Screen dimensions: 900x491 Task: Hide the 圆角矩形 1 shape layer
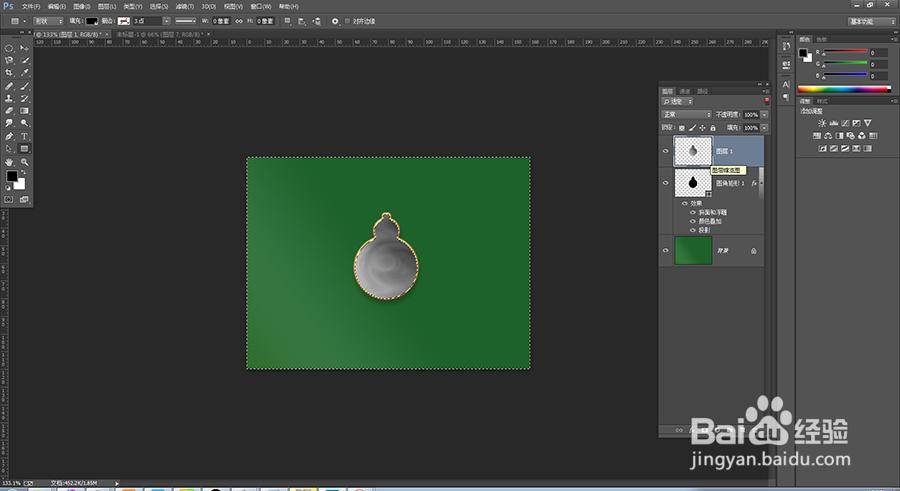pos(666,183)
